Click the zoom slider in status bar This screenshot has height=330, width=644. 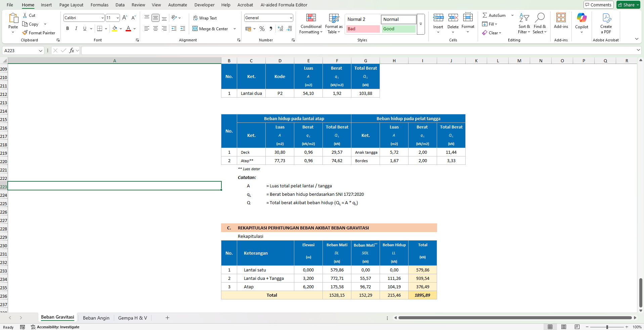coord(607,327)
